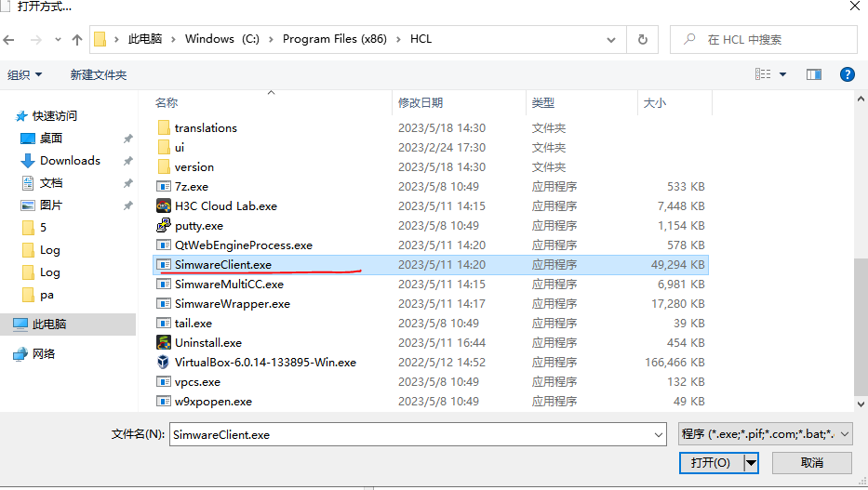Click the 49,294 KB size cell

tap(677, 265)
